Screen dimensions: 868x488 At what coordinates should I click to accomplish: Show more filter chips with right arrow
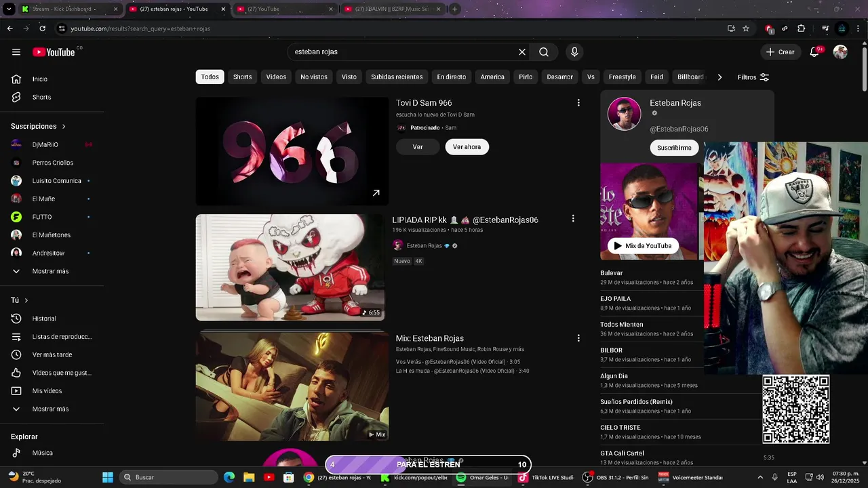(719, 77)
